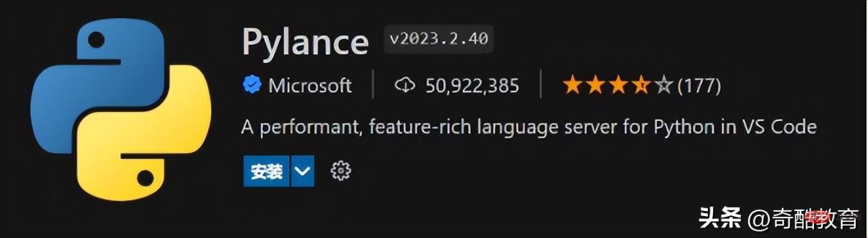The height and width of the screenshot is (238, 868).
Task: Click the blue 安装 install button
Action: (267, 171)
